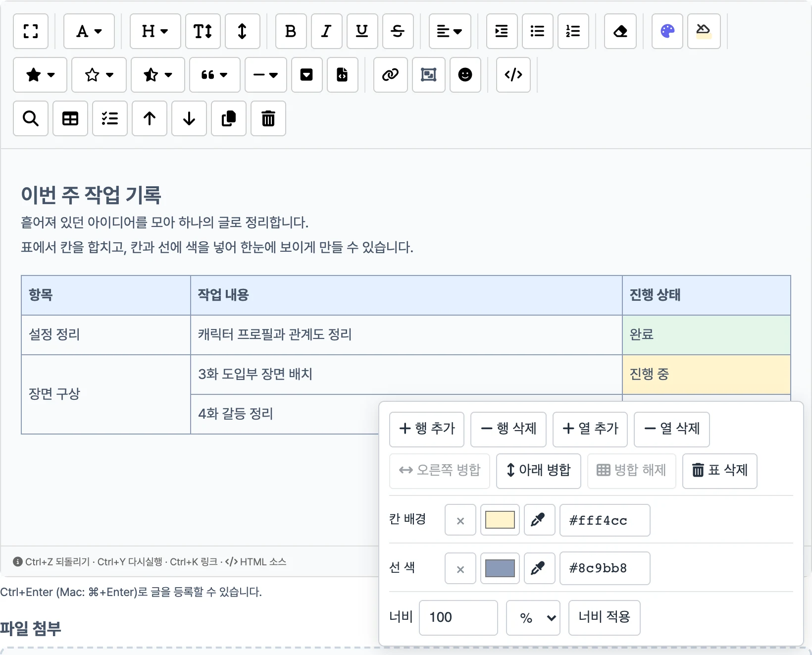The width and height of the screenshot is (812, 655).
Task: Click the 너비 적용 button
Action: 605,618
